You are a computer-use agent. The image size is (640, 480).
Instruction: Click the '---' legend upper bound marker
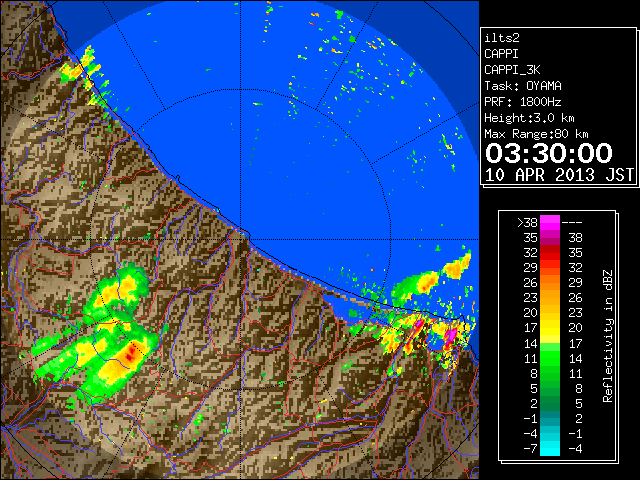572,222
